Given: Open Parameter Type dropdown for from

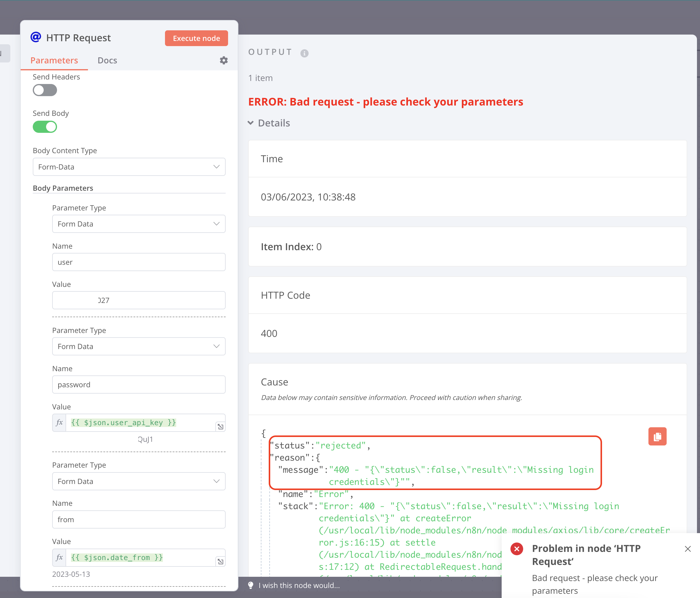Looking at the screenshot, I should click(x=139, y=481).
